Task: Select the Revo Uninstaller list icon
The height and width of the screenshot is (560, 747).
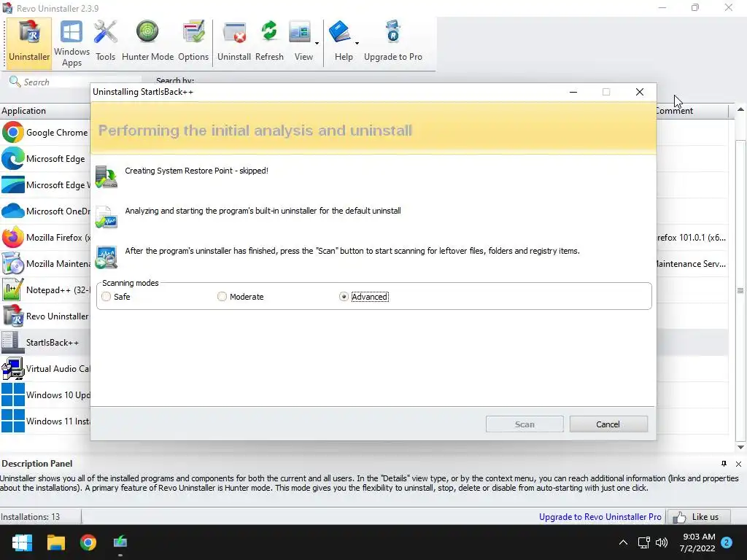Action: coord(13,316)
